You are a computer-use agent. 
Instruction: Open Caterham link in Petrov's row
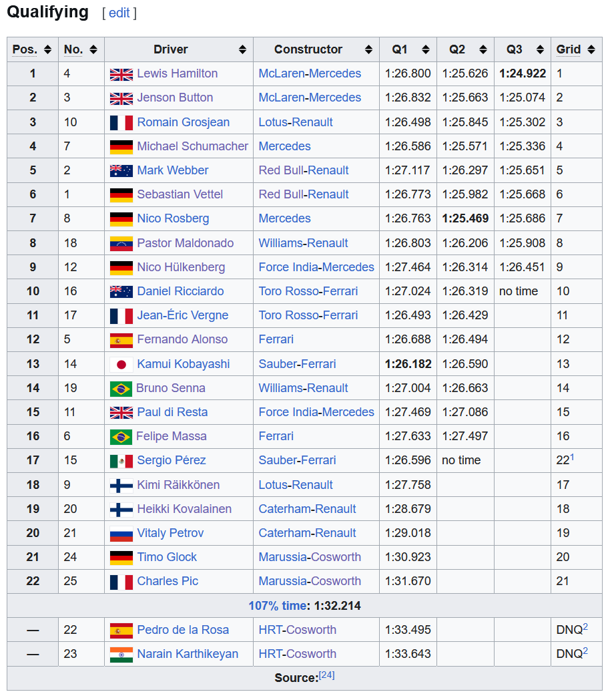[286, 533]
